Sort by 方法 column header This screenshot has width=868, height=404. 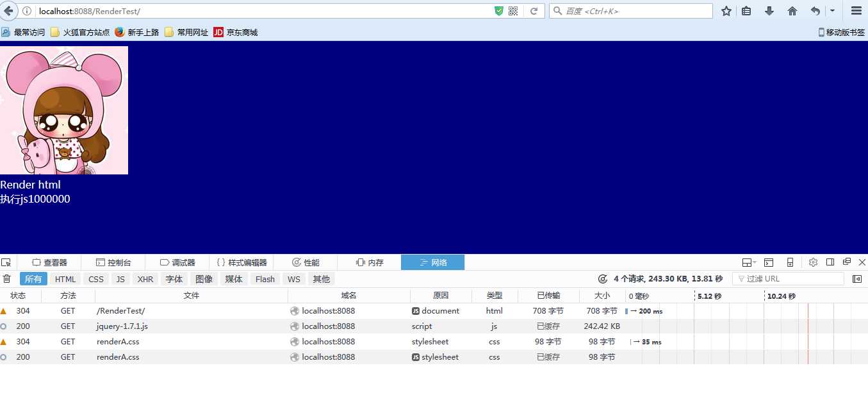tap(69, 296)
